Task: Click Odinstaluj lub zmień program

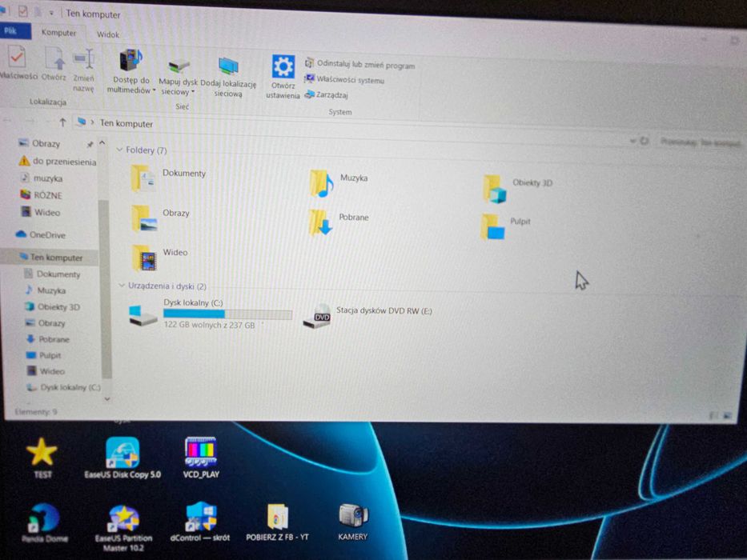Action: click(359, 64)
